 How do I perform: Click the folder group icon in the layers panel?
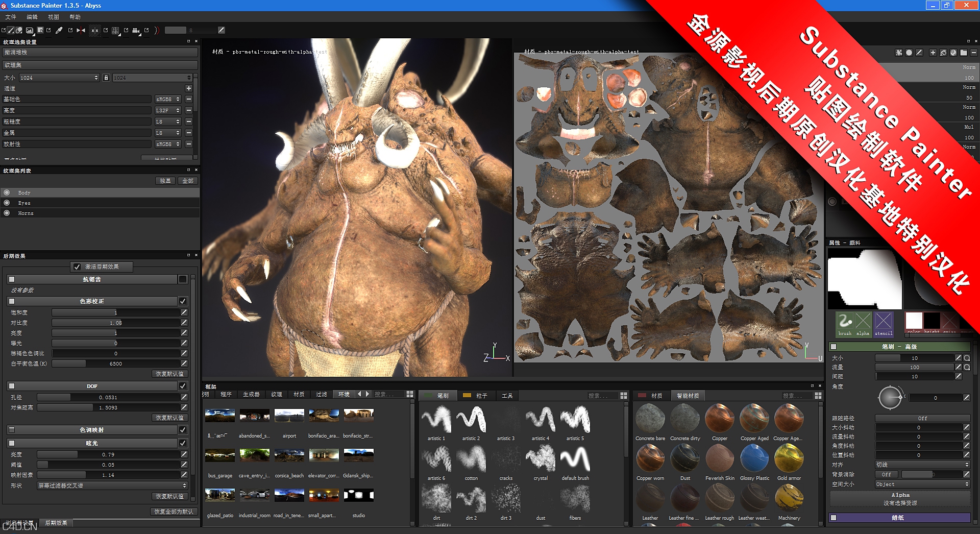coord(964,53)
